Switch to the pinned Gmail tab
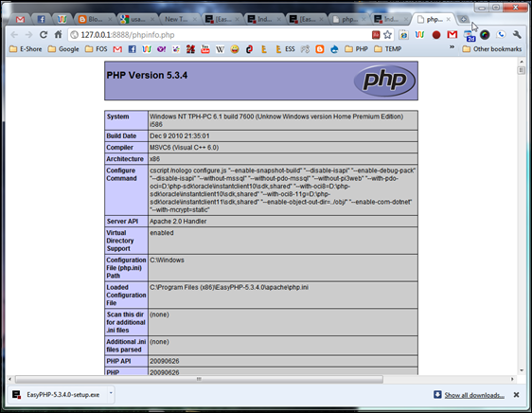Viewport: 532px width, 413px height. (20, 20)
